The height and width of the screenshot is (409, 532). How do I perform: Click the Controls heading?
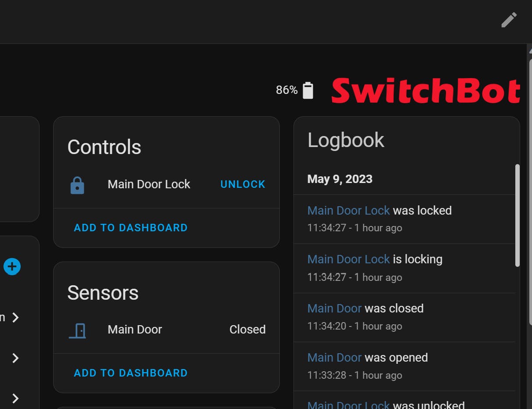click(105, 147)
